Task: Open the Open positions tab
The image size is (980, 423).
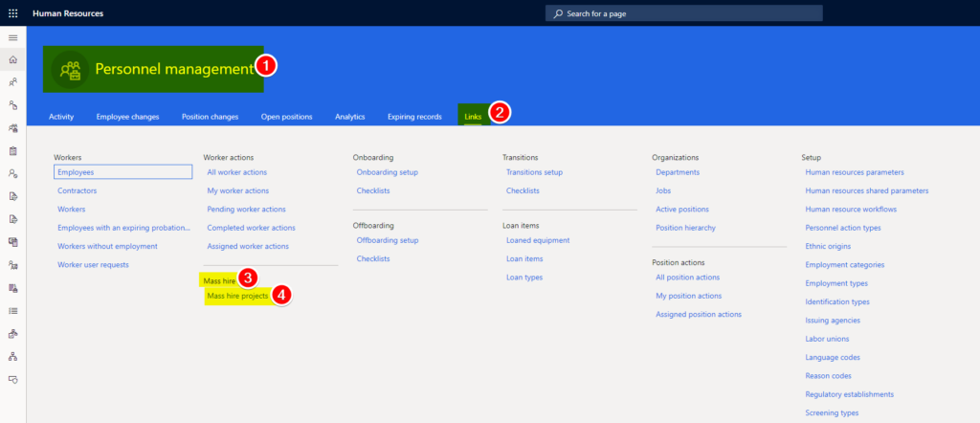Action: coord(287,117)
